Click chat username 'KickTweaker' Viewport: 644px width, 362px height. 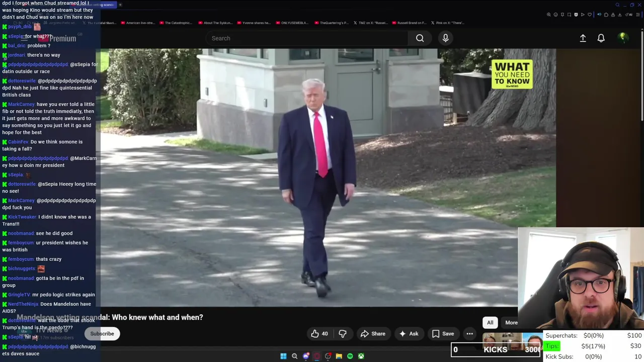[22, 217]
